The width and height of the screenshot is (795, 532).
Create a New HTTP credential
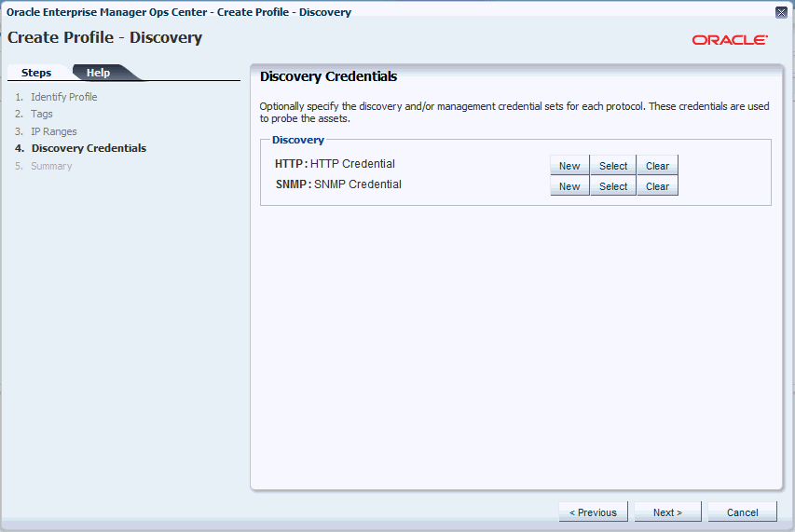[569, 166]
